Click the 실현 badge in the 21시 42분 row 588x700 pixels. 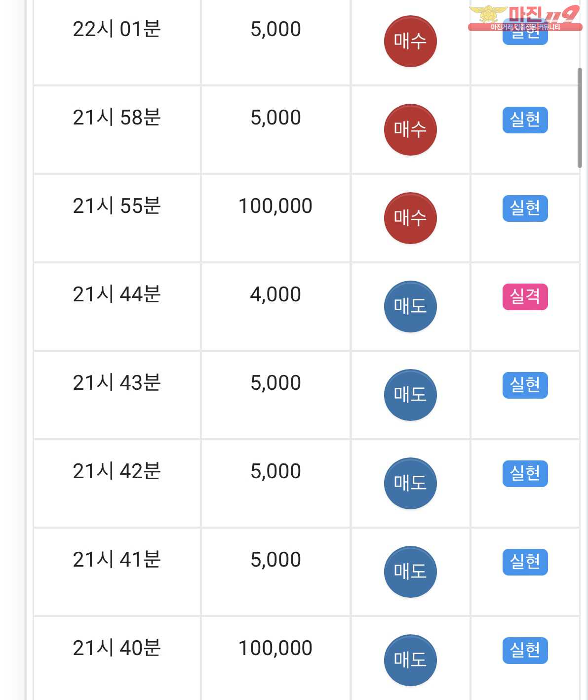pyautogui.click(x=525, y=474)
